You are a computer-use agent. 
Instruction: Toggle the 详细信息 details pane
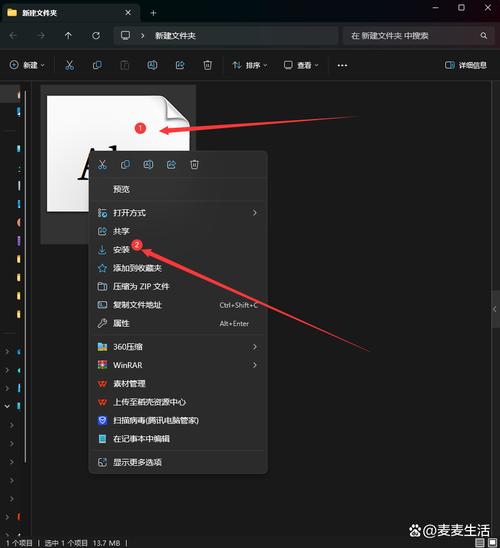point(466,65)
